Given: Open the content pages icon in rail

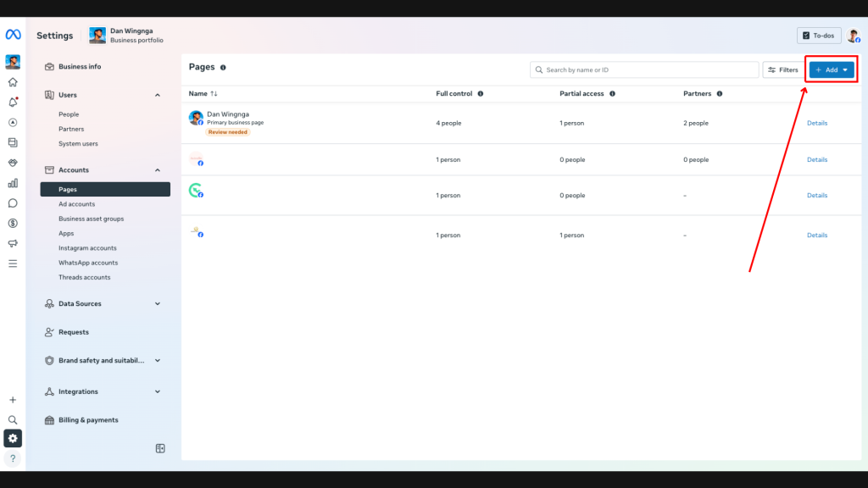Looking at the screenshot, I should coord(13,142).
